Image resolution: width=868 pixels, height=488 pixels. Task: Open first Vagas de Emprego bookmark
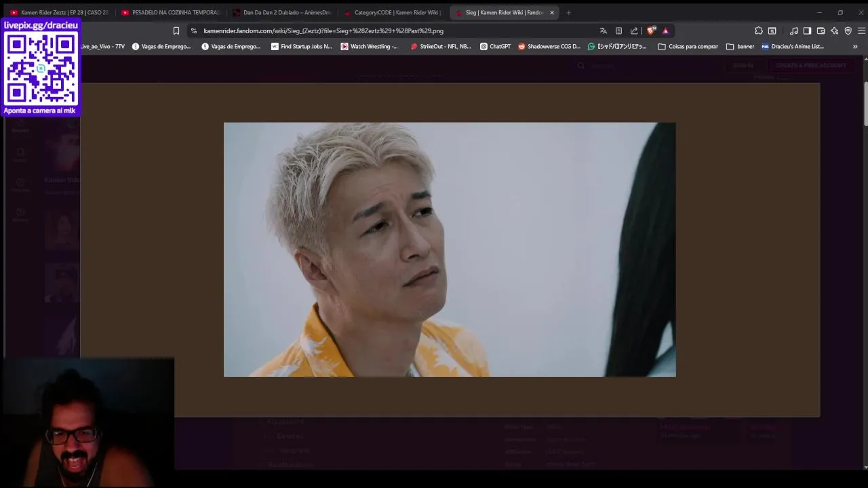161,47
